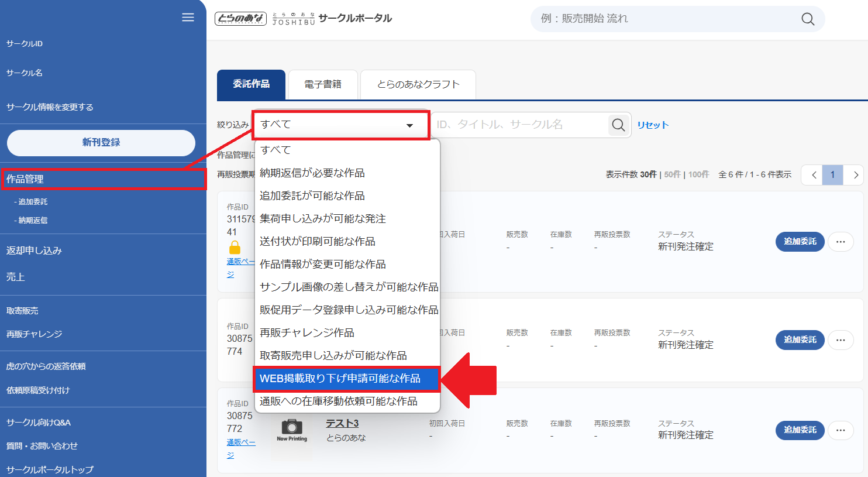Click the 新刊登録 button
Image resolution: width=868 pixels, height=477 pixels.
tap(101, 143)
